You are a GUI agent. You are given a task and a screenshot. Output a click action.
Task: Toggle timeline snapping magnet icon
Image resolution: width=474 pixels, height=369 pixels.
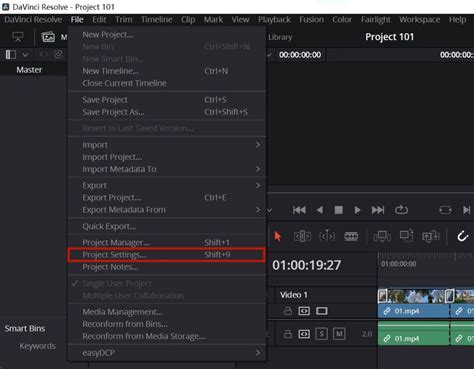pyautogui.click(x=463, y=236)
